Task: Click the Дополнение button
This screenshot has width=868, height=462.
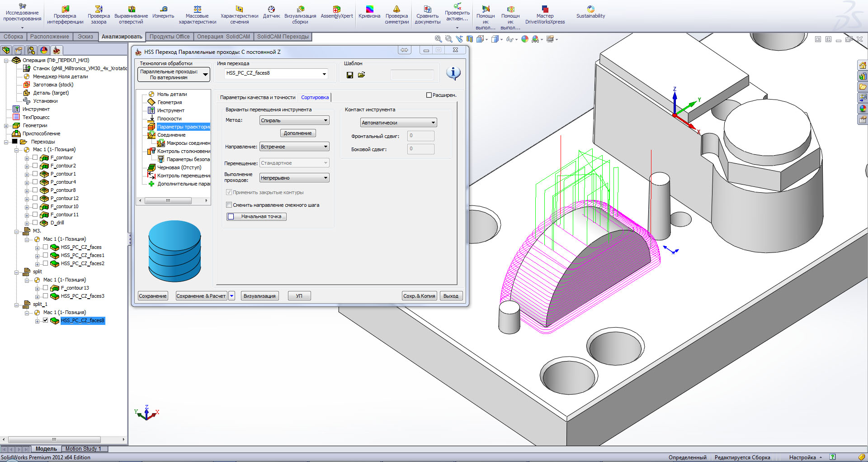Action: click(298, 133)
